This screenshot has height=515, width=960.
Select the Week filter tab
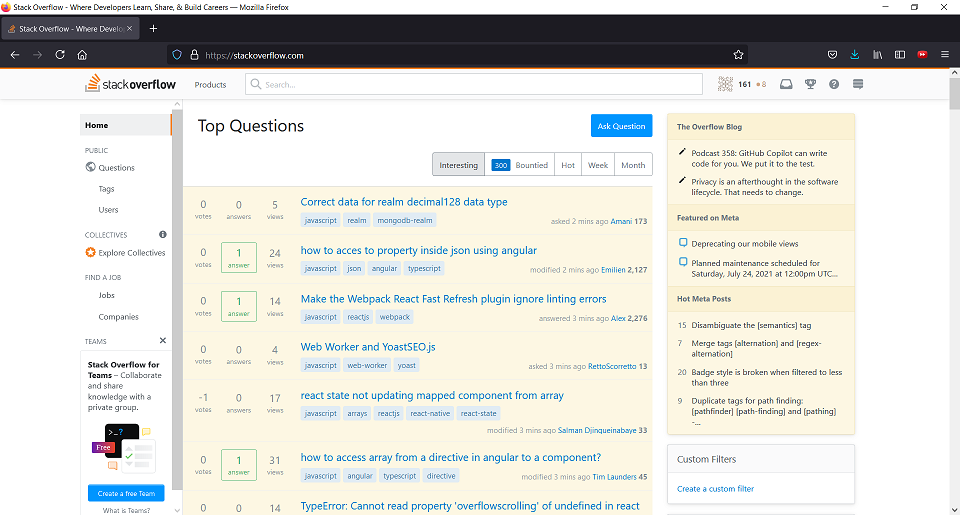click(x=598, y=165)
